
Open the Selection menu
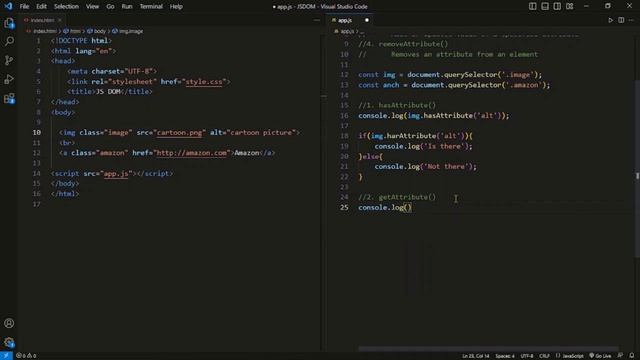pyautogui.click(x=66, y=7)
